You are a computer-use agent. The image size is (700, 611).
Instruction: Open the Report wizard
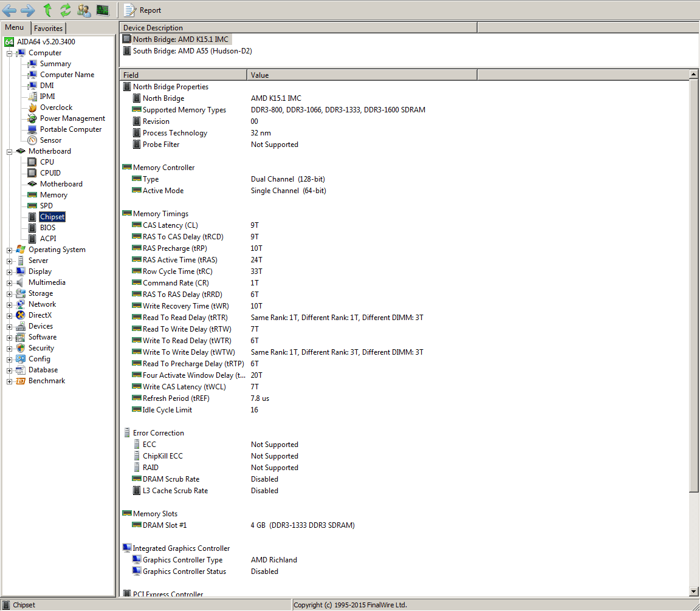[x=143, y=10]
